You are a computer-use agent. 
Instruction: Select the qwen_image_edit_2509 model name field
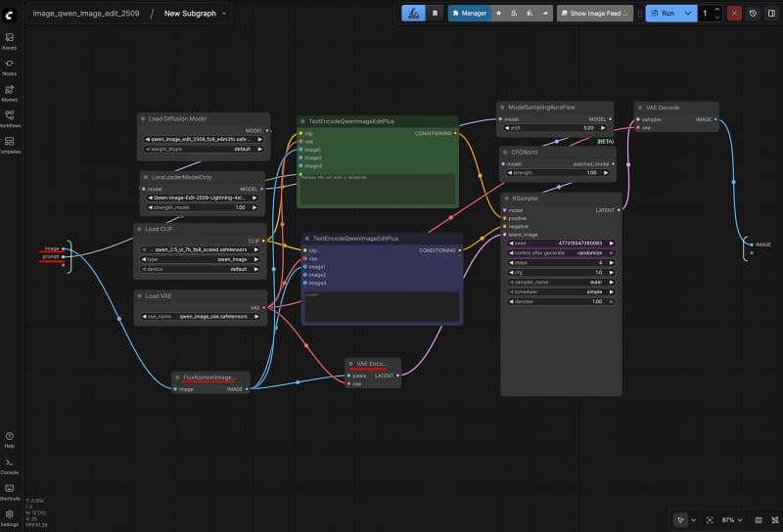(x=204, y=139)
